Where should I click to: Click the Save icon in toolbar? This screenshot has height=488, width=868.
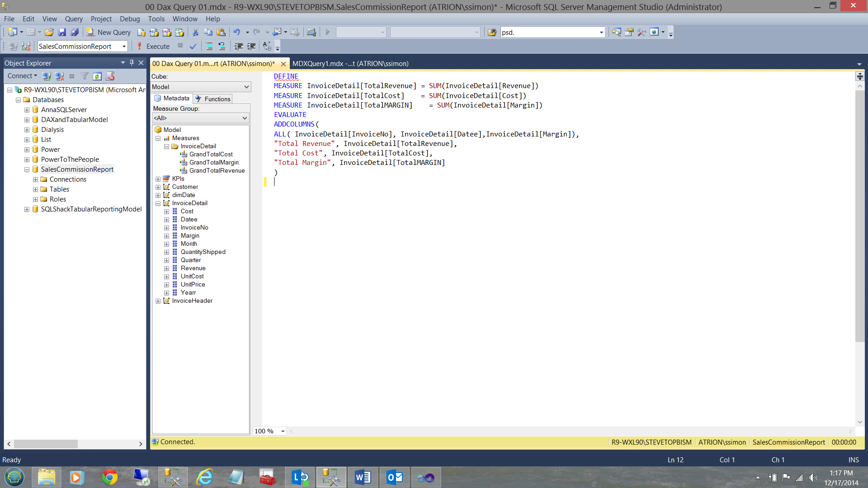click(62, 32)
